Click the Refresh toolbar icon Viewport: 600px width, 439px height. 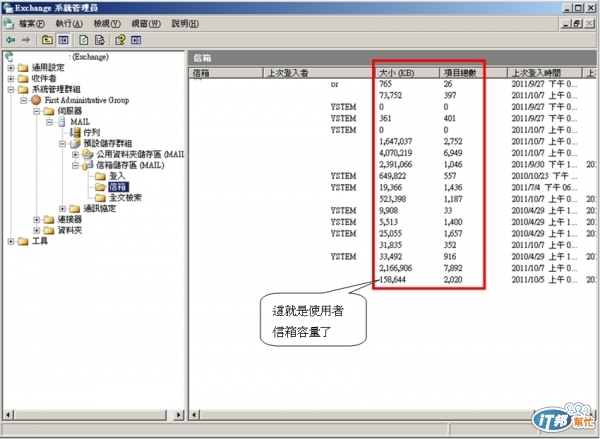(84, 40)
